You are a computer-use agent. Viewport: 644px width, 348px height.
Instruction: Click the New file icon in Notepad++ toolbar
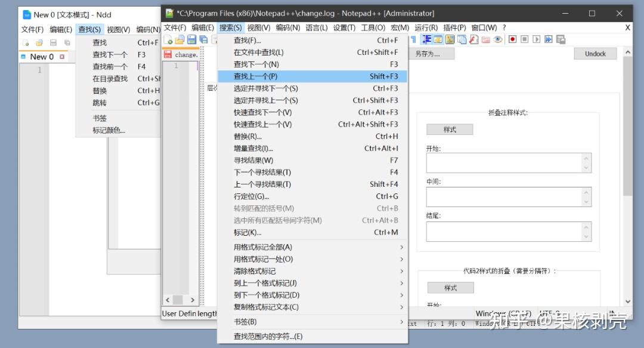pyautogui.click(x=168, y=39)
